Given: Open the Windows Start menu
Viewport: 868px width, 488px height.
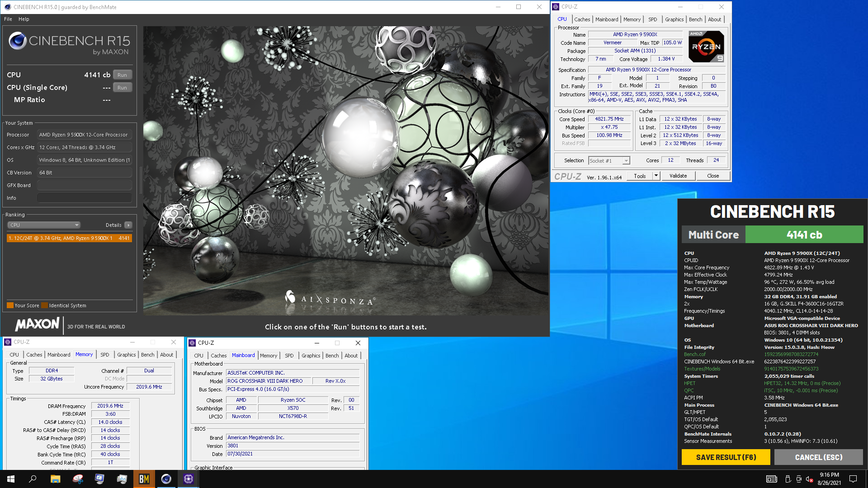Looking at the screenshot, I should 11,479.
